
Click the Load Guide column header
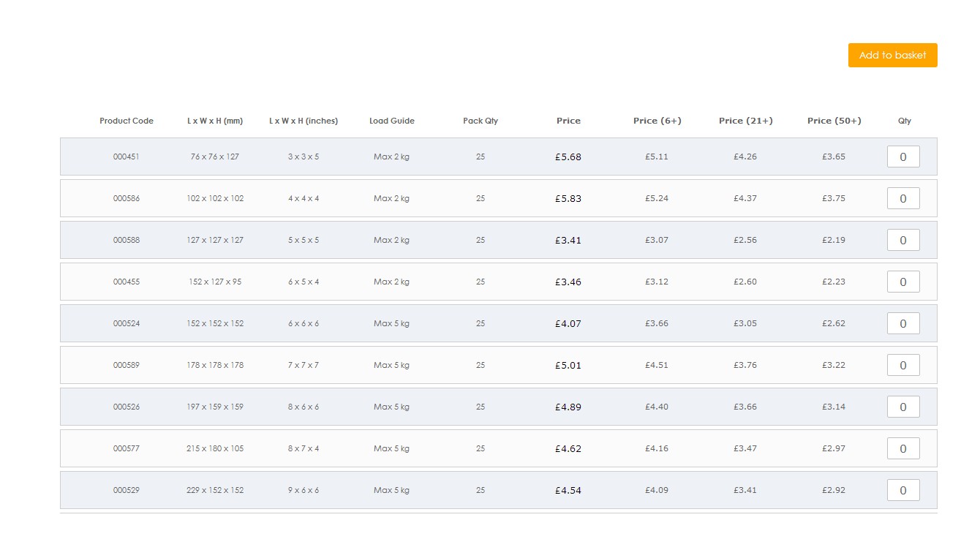tap(392, 121)
